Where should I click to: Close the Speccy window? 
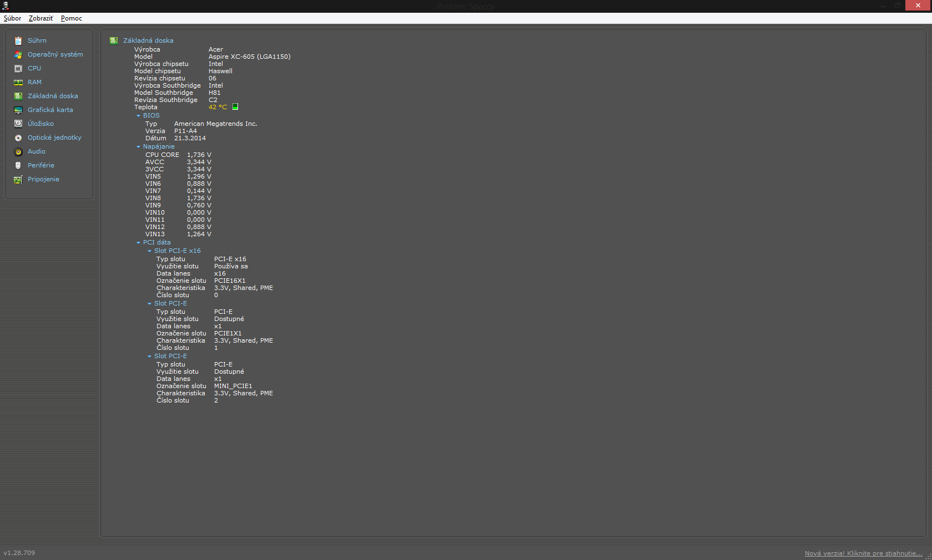(918, 6)
